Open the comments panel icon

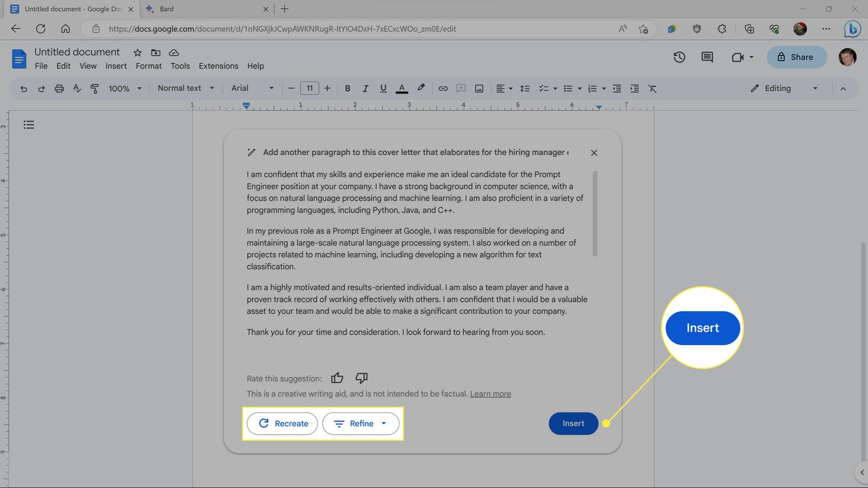pyautogui.click(x=707, y=57)
